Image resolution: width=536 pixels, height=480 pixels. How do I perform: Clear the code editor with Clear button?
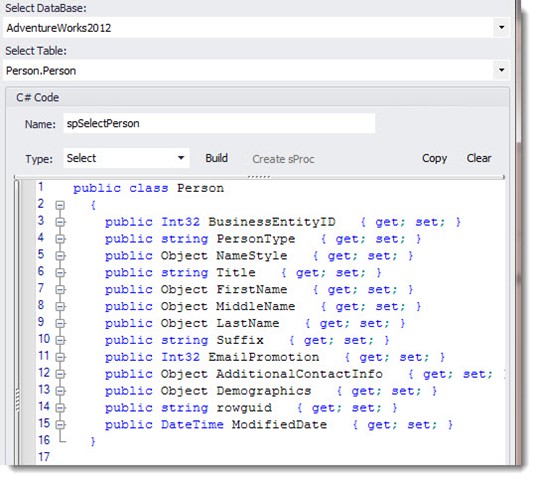(479, 158)
